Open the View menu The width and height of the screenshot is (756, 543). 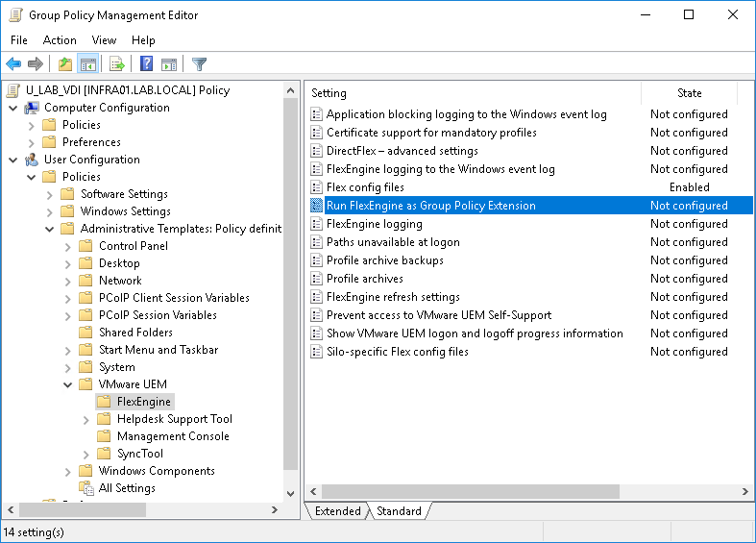pos(104,40)
